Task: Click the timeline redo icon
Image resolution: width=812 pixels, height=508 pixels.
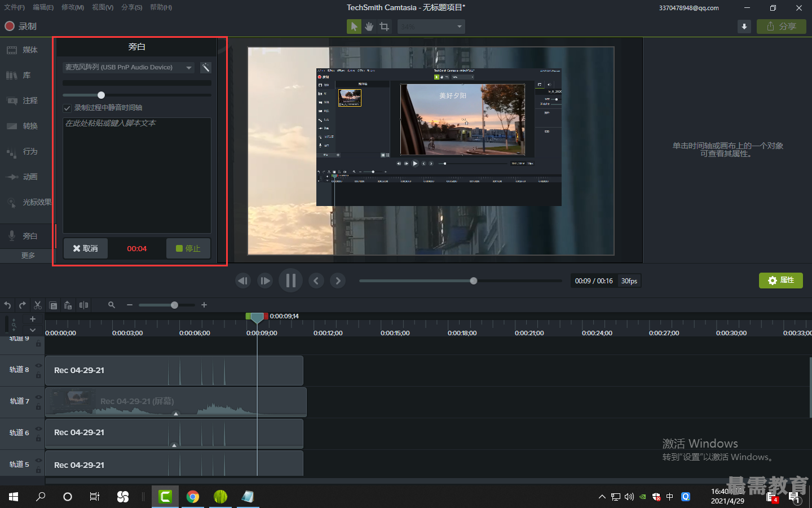Action: click(23, 305)
